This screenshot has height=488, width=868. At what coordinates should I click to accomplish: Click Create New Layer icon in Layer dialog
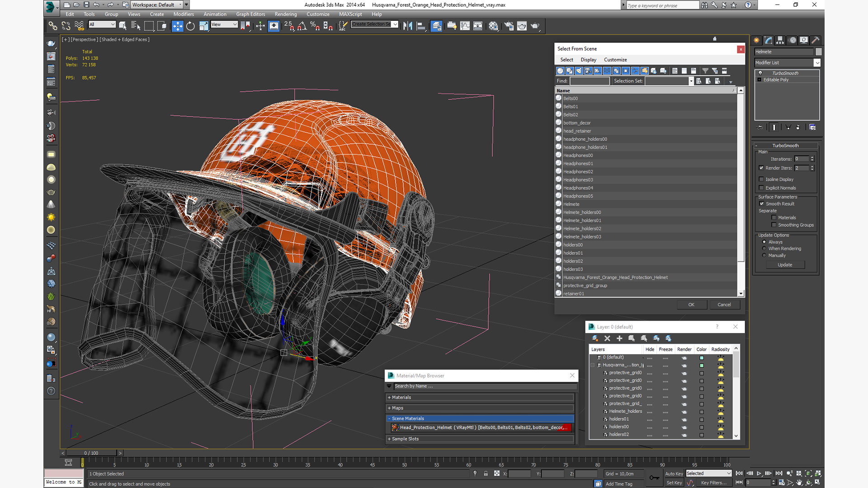point(595,338)
